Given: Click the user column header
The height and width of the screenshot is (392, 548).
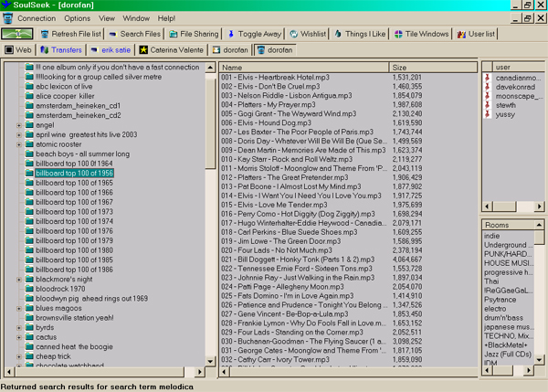Looking at the screenshot, I should tap(518, 67).
